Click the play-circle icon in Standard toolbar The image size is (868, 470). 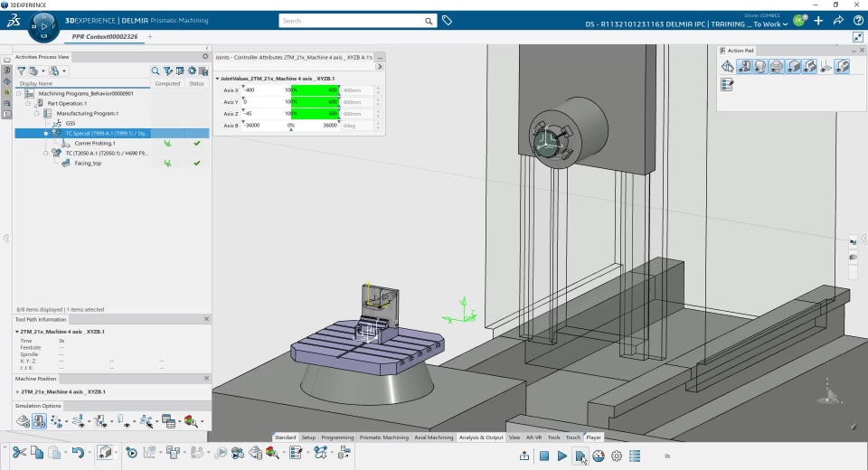[x=131, y=453]
